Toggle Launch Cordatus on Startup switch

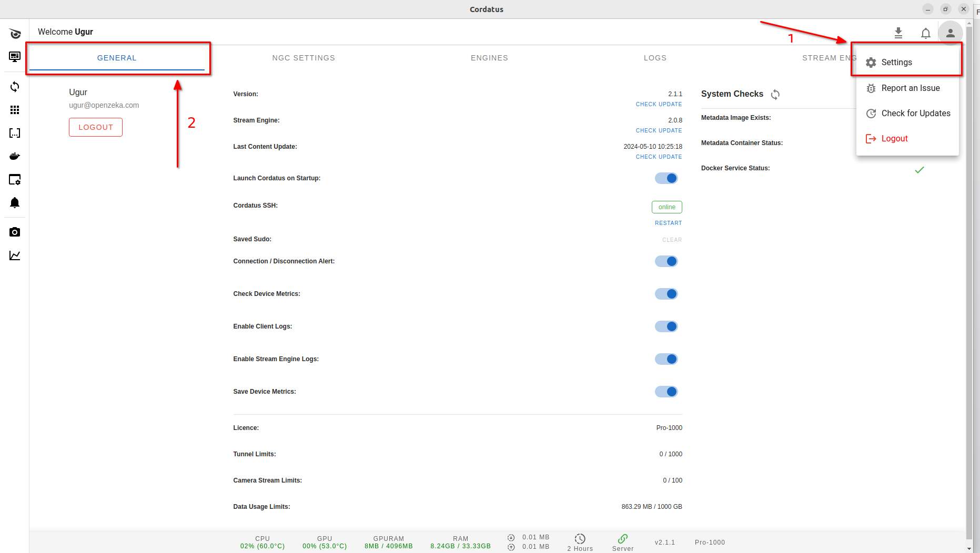click(666, 178)
